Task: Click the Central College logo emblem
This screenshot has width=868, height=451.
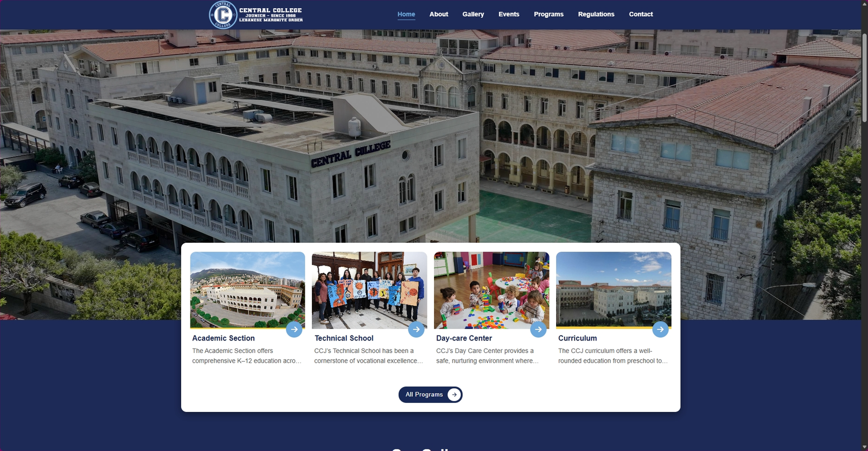Action: (x=223, y=15)
